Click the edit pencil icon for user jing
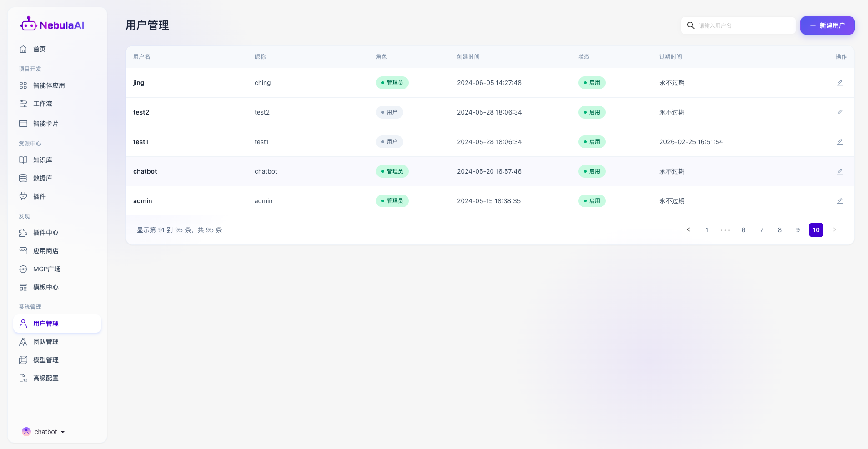The image size is (868, 449). pyautogui.click(x=839, y=83)
